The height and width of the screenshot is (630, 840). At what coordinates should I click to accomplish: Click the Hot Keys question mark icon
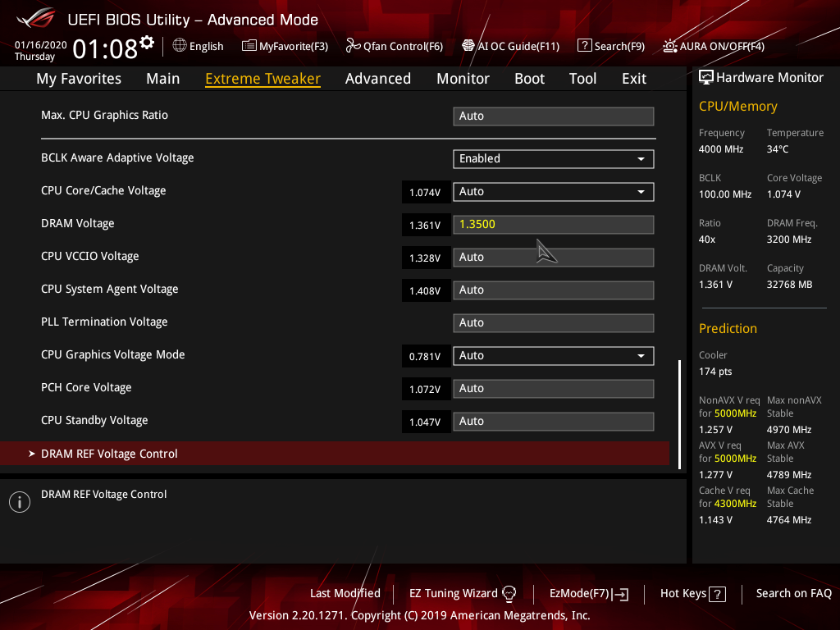tap(717, 594)
